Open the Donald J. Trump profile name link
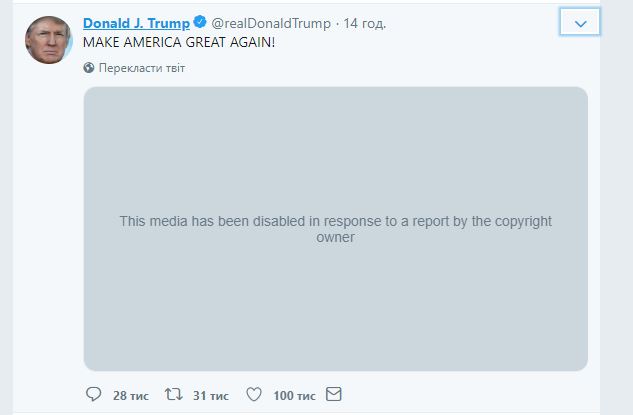Viewport: 633px width, 415px height. (135, 23)
